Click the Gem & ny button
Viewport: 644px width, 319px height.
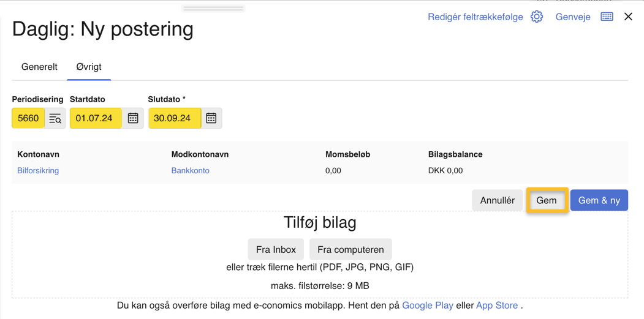pyautogui.click(x=599, y=200)
